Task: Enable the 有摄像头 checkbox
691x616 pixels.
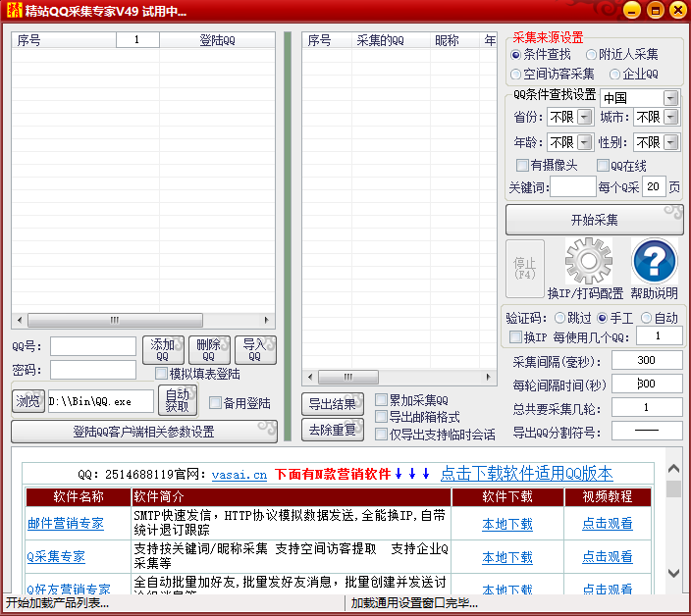Action: tap(522, 166)
